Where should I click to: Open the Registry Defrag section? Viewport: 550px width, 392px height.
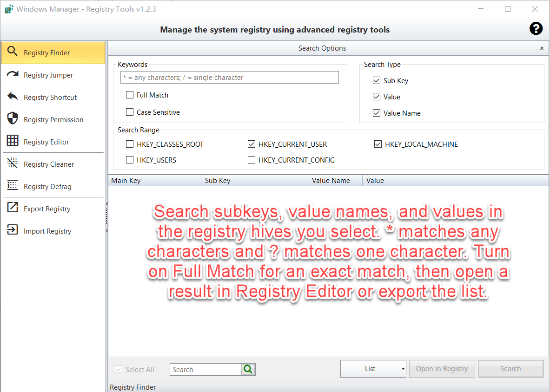click(x=53, y=186)
